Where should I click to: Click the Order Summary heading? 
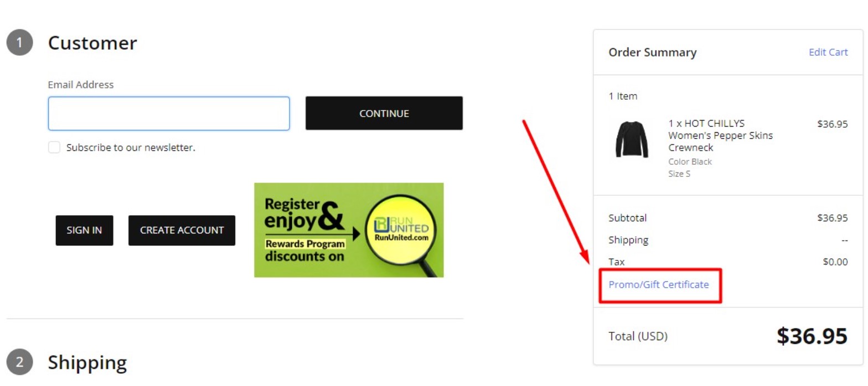point(653,53)
